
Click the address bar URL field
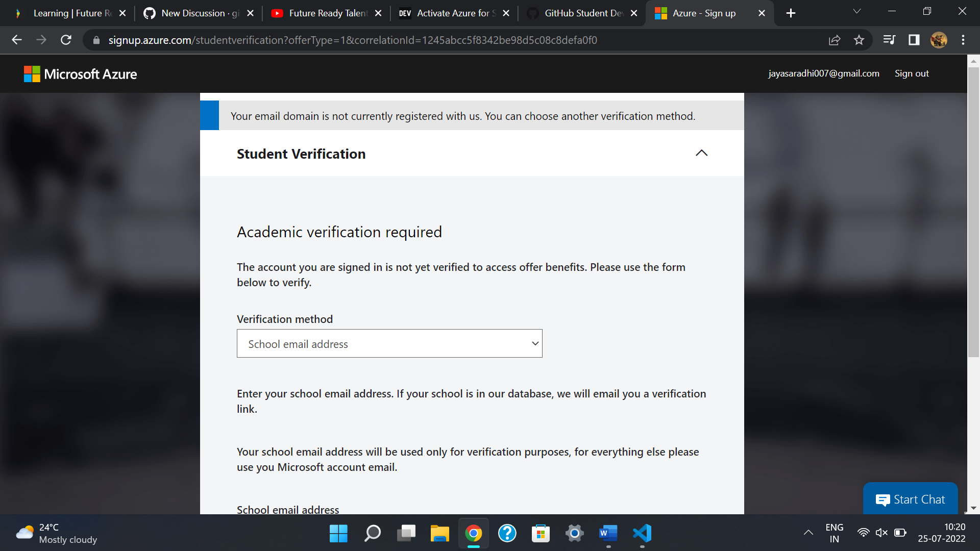click(352, 40)
